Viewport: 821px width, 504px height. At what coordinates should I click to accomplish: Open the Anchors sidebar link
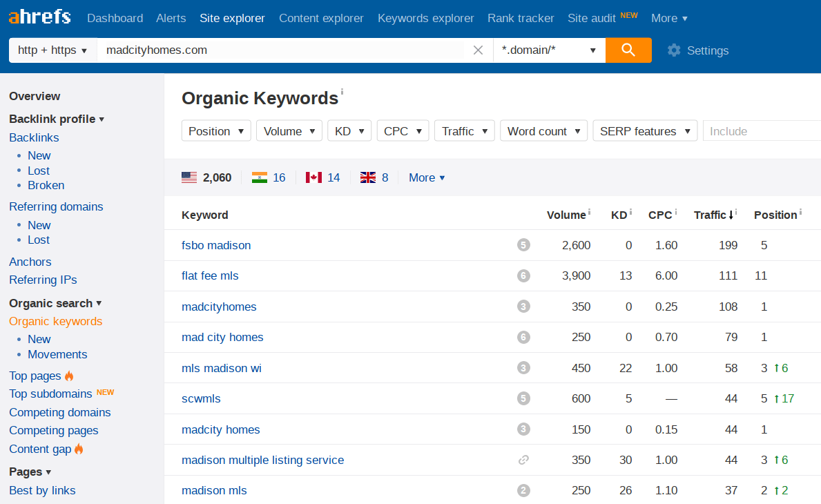(30, 262)
